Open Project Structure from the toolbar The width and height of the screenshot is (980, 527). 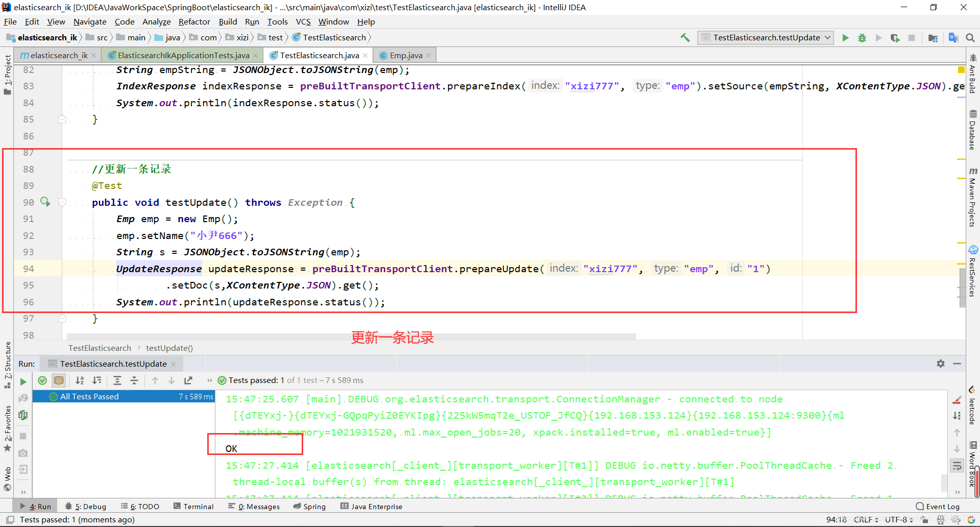click(x=933, y=38)
